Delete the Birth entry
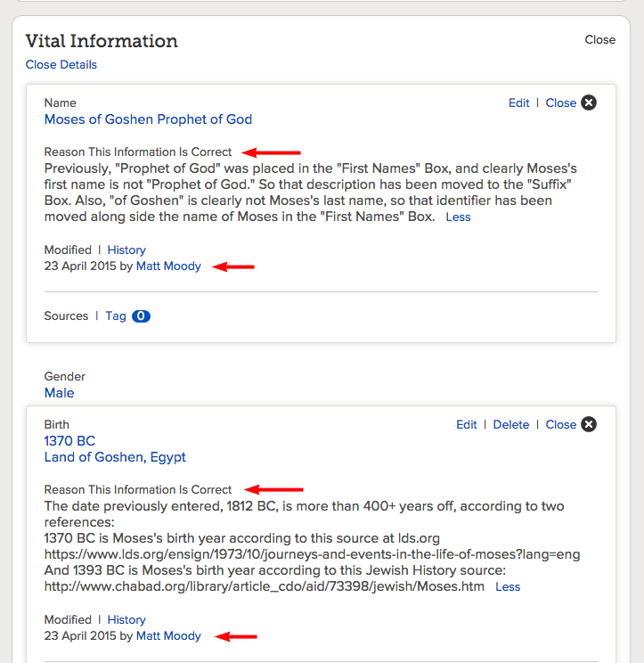The width and height of the screenshot is (644, 663). tap(511, 424)
